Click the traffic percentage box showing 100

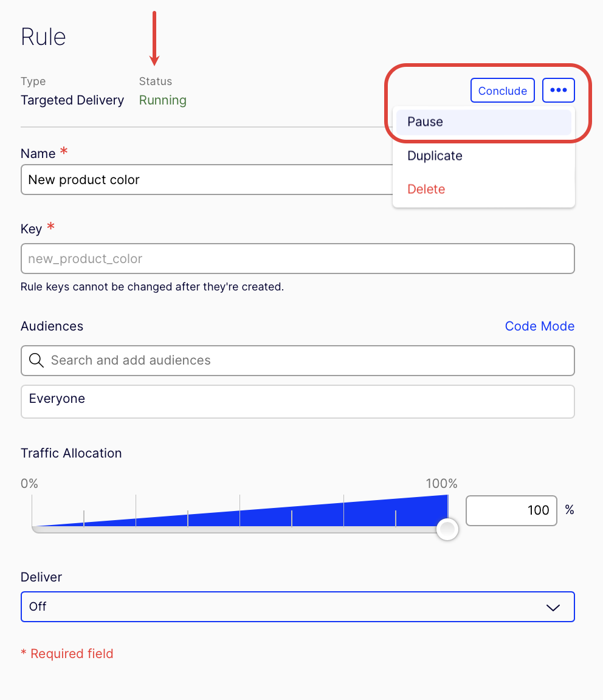point(511,510)
